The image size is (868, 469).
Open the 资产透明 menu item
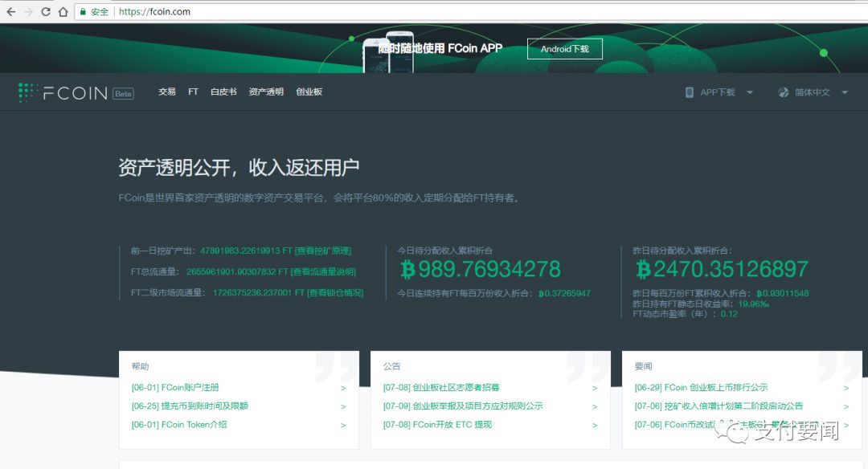coord(266,92)
